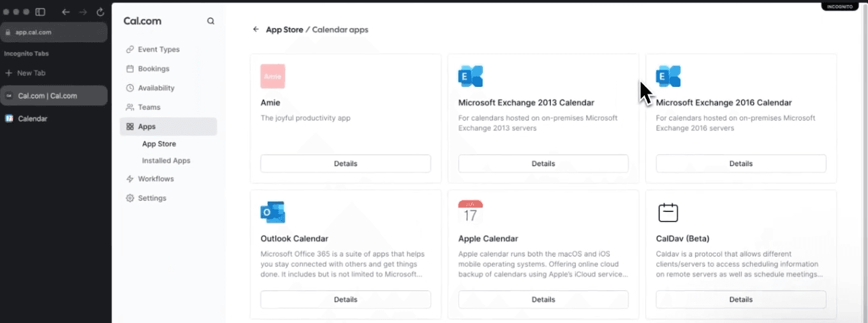Click the Event Types link icon
Viewport: 868px width, 323px height.
tap(130, 49)
